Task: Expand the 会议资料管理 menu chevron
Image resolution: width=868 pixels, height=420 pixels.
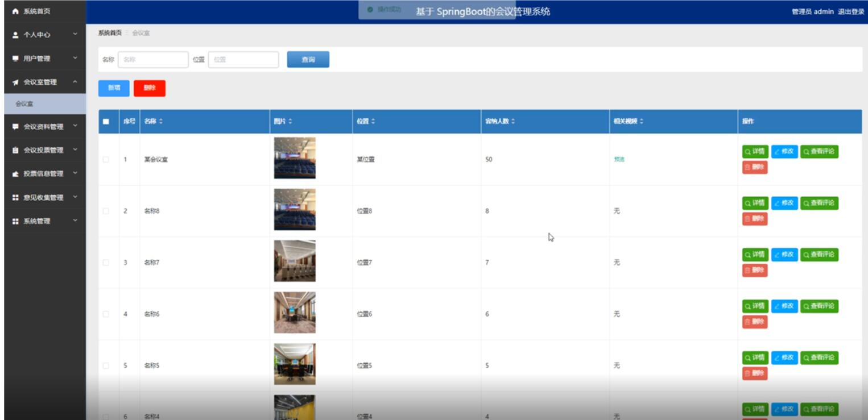Action: tap(75, 126)
